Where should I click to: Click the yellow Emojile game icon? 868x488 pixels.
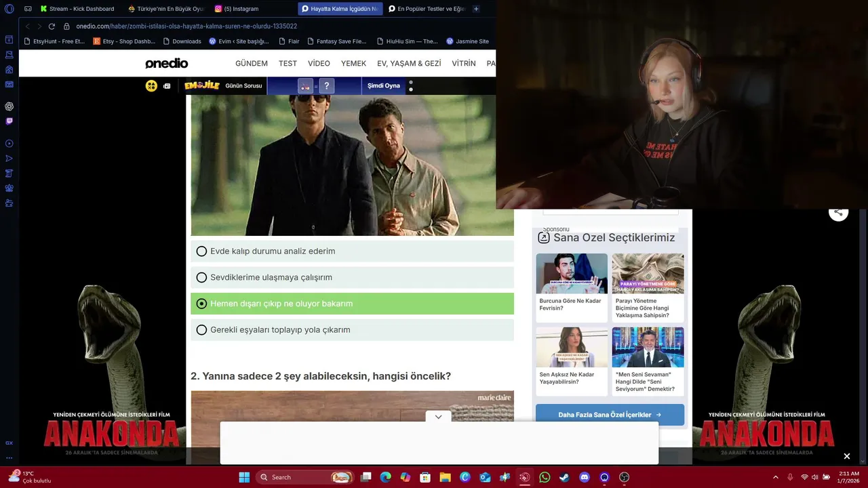(x=151, y=85)
